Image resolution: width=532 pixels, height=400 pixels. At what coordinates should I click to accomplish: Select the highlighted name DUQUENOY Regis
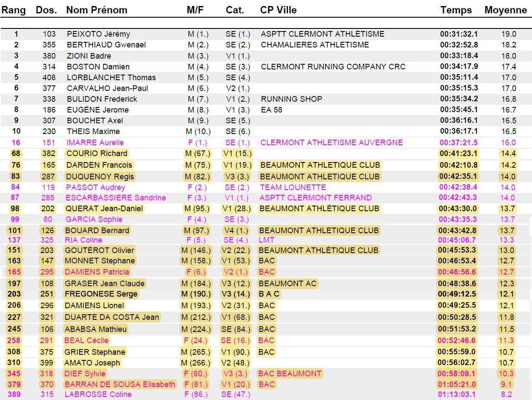pyautogui.click(x=100, y=176)
